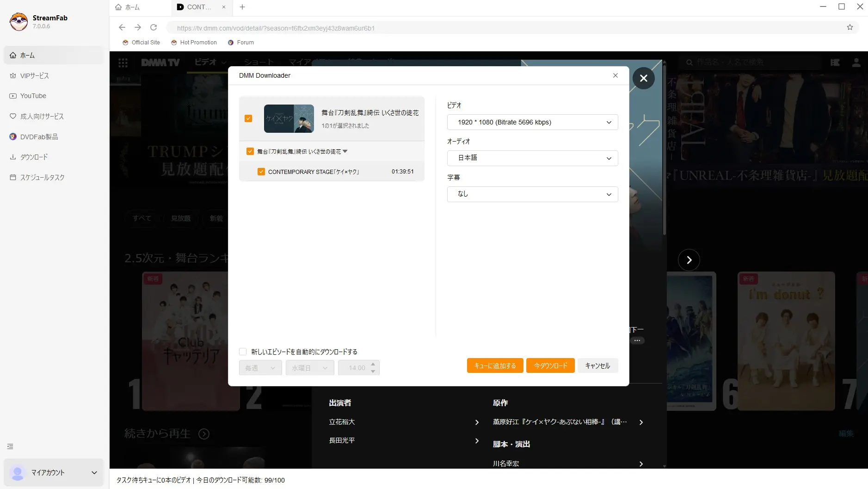
Task: Open the Official Site bookmark
Action: tap(142, 42)
